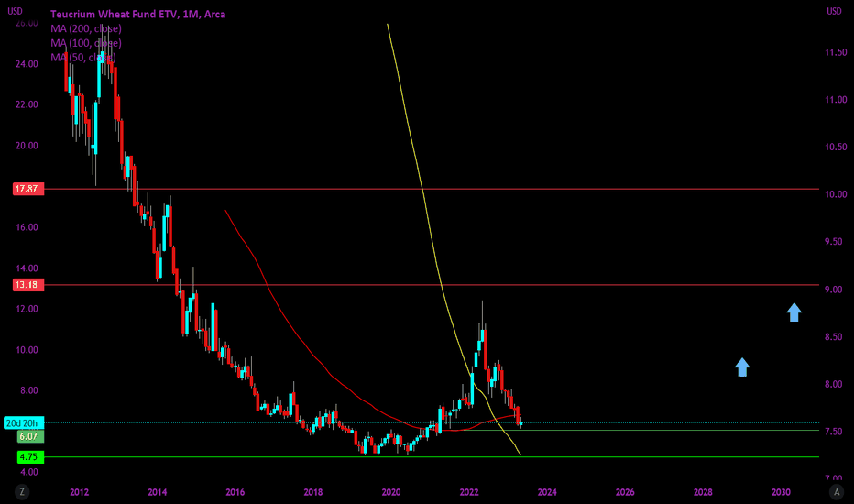Viewport: 854px width, 504px height.
Task: Click the 2022 label on time axis
Action: pos(469,492)
